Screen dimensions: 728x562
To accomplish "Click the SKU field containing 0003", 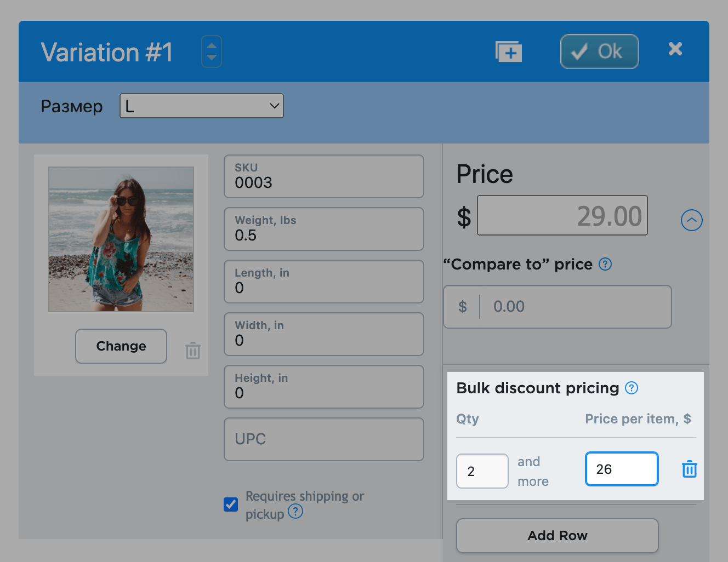I will pyautogui.click(x=323, y=176).
